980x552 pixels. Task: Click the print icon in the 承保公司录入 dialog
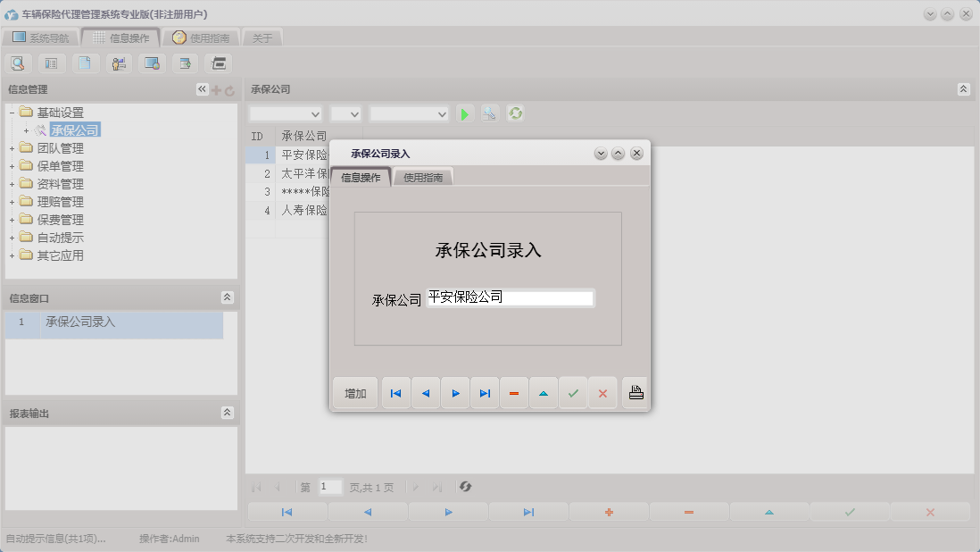point(635,392)
